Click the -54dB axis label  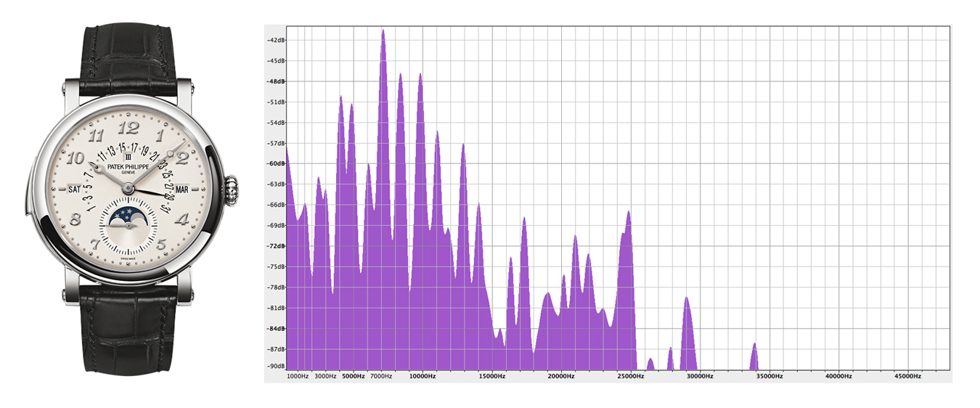275,123
